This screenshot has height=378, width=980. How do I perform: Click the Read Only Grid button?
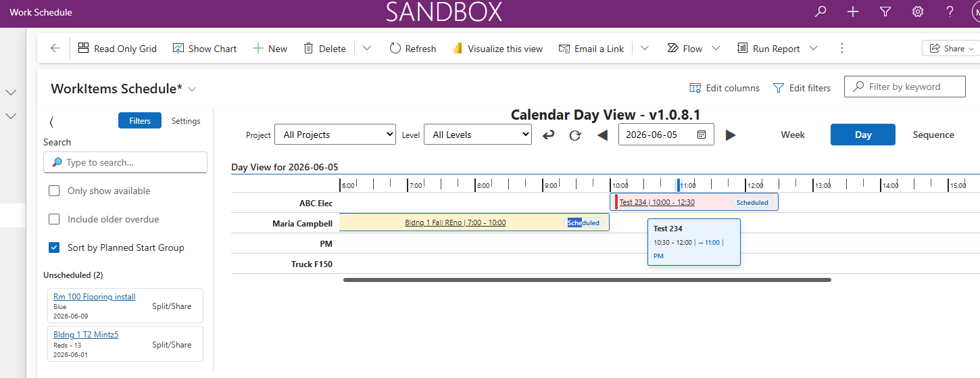click(x=118, y=49)
